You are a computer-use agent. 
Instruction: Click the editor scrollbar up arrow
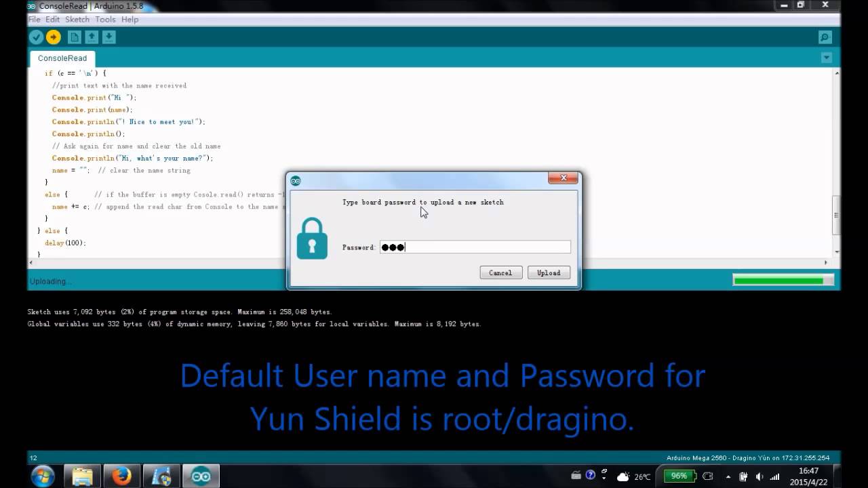(x=837, y=73)
